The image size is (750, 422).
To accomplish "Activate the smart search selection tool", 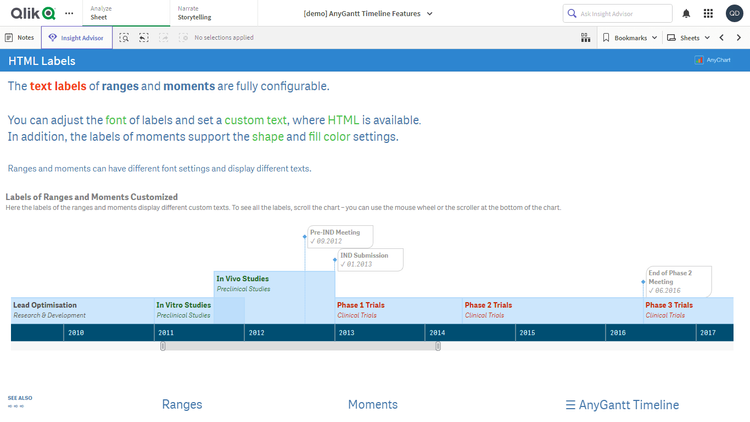I will point(124,38).
